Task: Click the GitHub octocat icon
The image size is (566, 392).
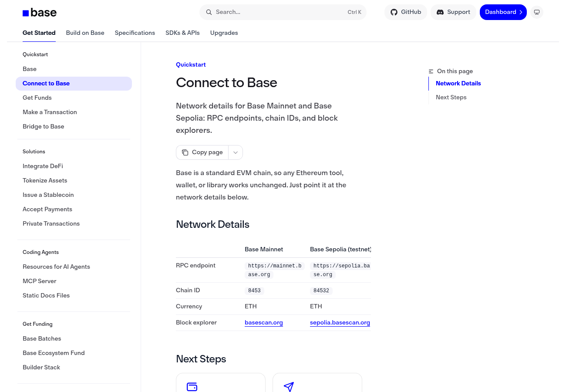Action: point(394,12)
